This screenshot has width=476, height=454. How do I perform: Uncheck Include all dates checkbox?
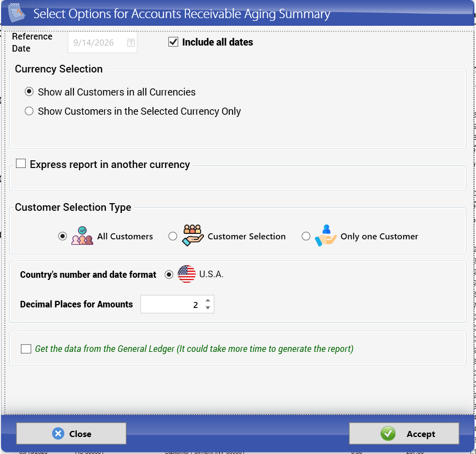pos(173,42)
